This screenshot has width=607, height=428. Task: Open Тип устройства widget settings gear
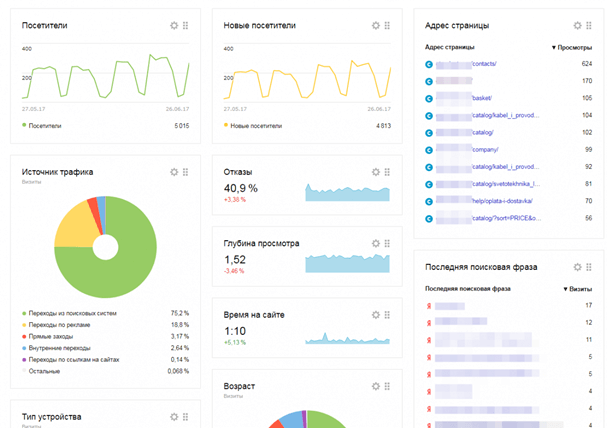[x=174, y=416]
